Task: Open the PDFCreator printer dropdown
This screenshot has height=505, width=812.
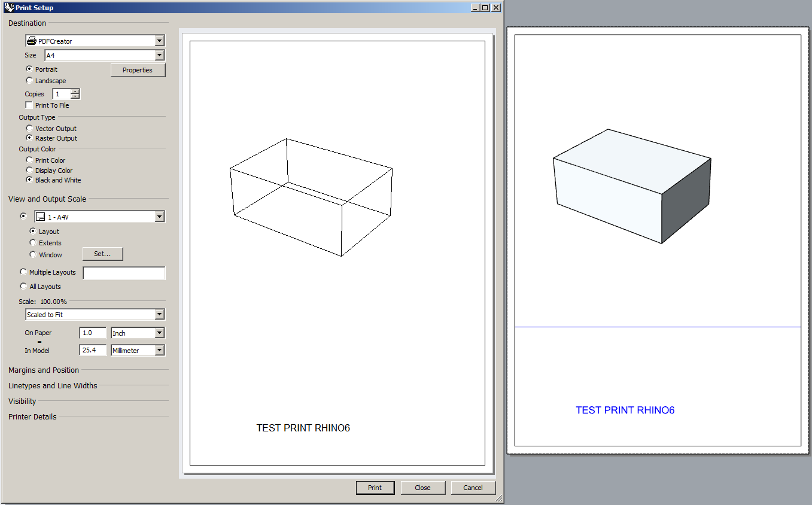Action: [x=159, y=41]
